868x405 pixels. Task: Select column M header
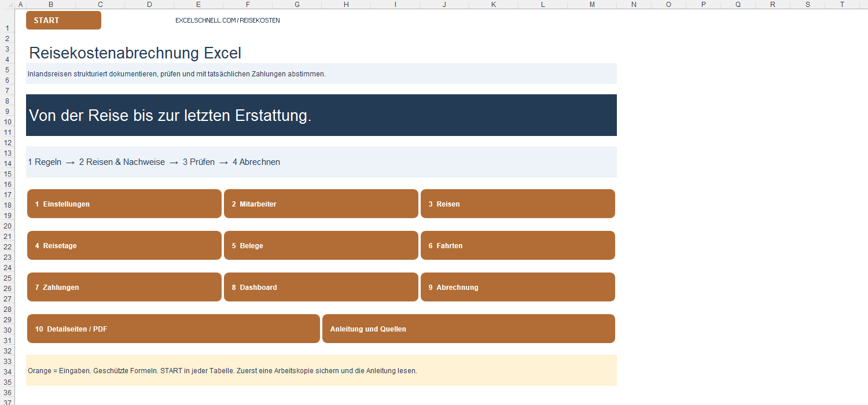click(592, 4)
